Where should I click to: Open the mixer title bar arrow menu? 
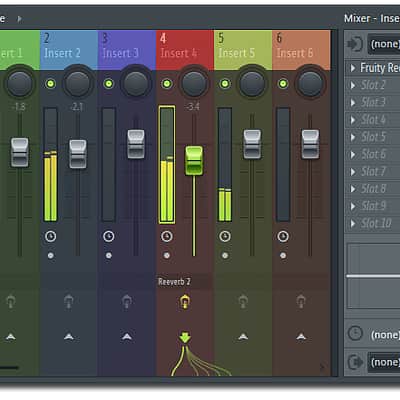(x=20, y=19)
